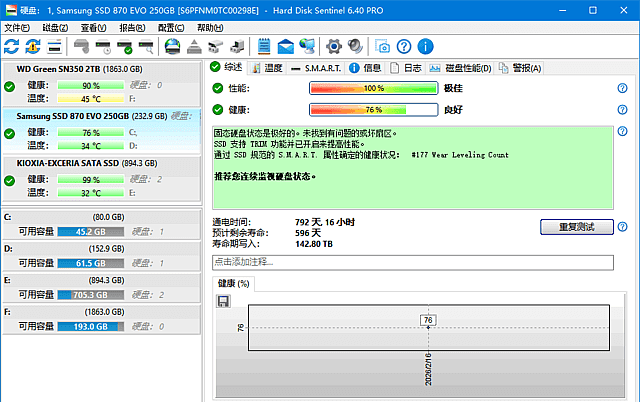The image size is (640, 402).
Task: Click the eject triangle toolbar icon
Action: point(194,47)
